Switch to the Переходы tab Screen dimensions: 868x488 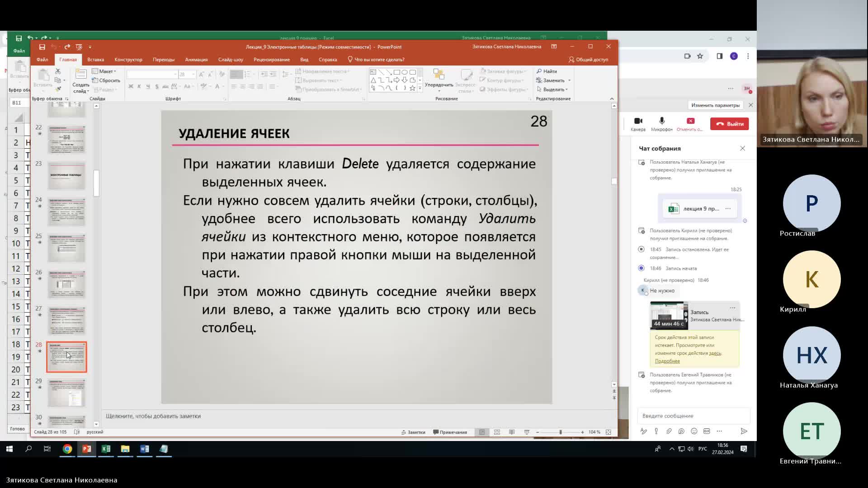[x=164, y=60]
